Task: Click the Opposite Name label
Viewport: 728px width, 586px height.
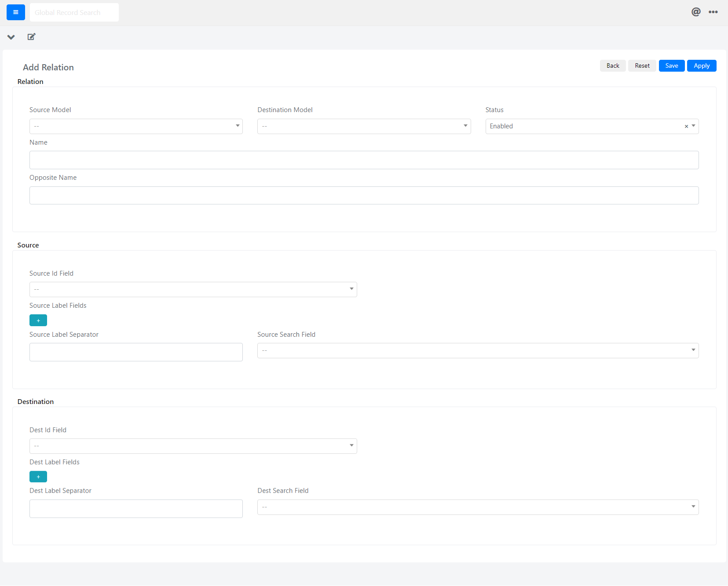Action: (53, 178)
